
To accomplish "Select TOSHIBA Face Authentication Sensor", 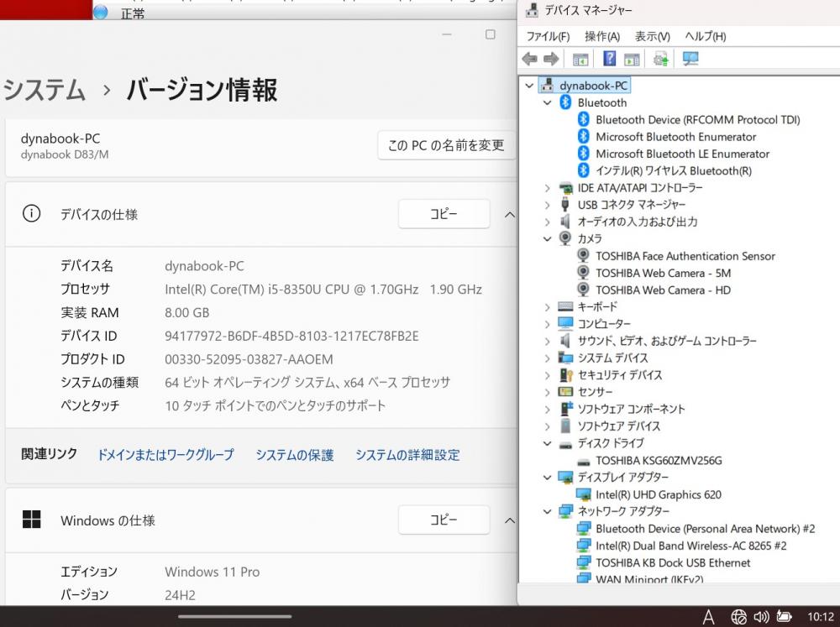I will click(x=685, y=256).
